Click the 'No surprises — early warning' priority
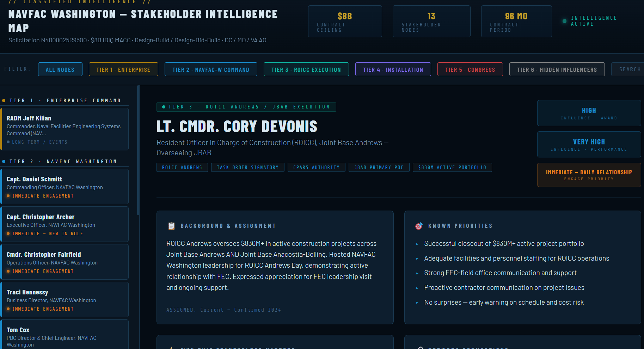Viewport: 644px width, 349px height. (504, 303)
